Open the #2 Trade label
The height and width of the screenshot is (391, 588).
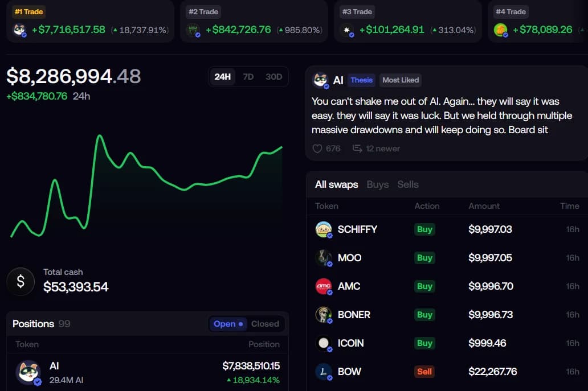click(203, 12)
